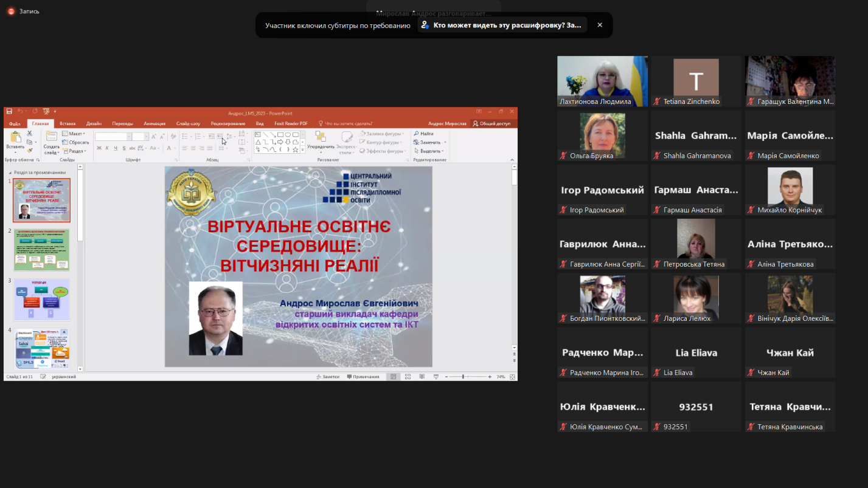The image size is (868, 488).
Task: Click the Save icon in the quick access toolbar
Action: click(9, 111)
